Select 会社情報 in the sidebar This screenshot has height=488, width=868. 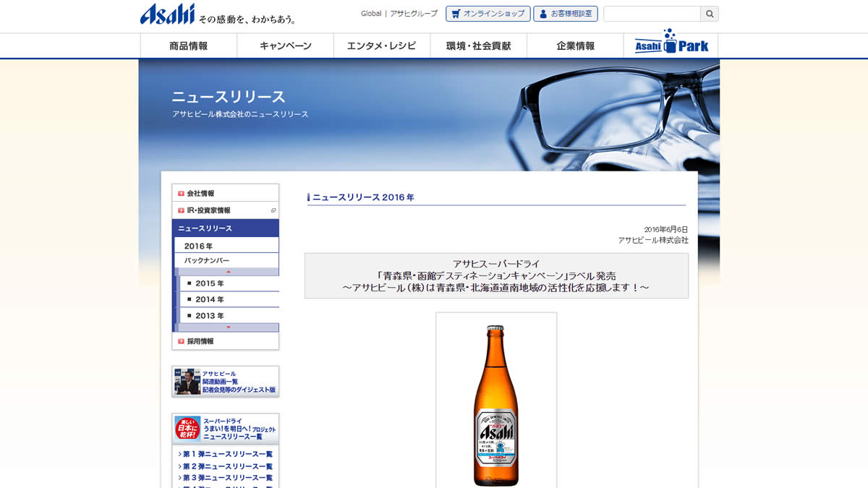(226, 193)
